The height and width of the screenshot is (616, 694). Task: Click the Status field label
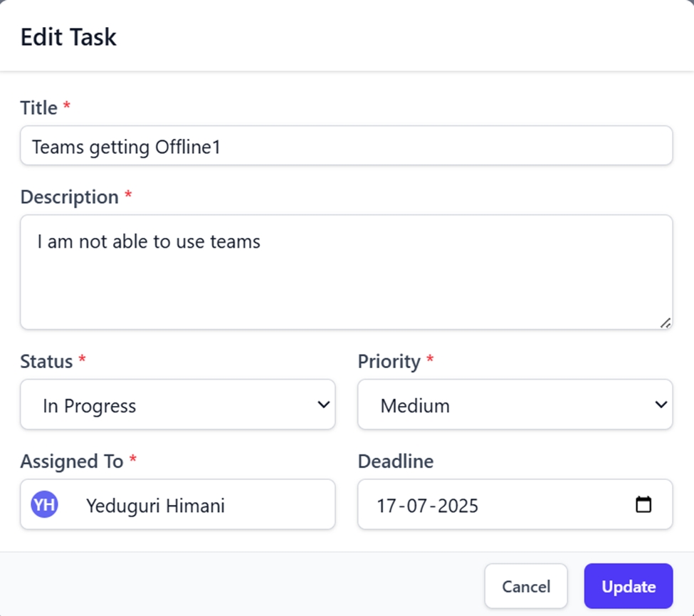pos(46,361)
